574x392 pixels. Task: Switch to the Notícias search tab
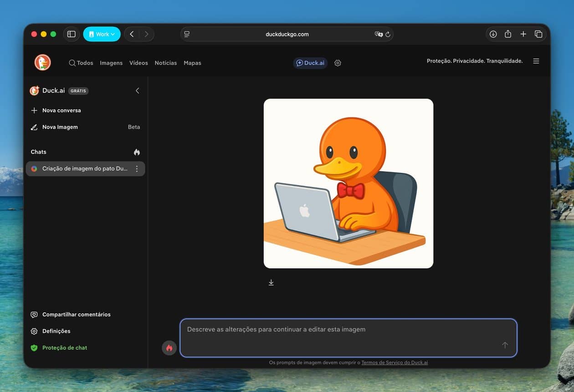coord(165,63)
